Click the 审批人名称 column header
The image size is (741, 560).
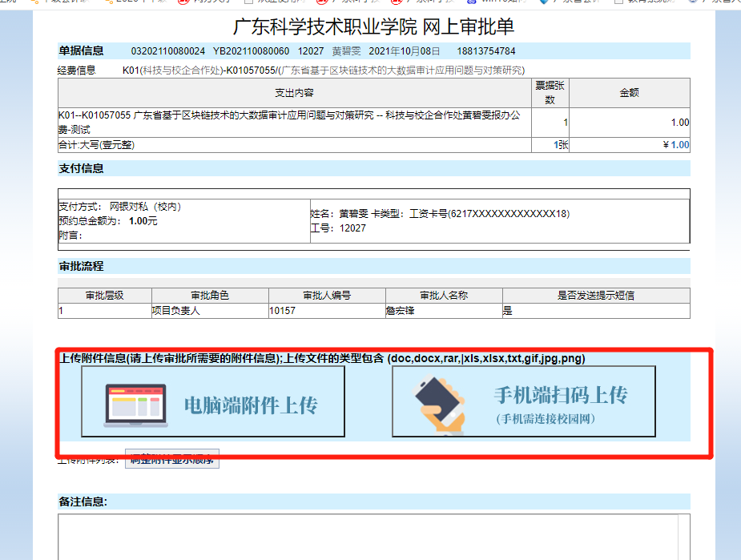(x=444, y=296)
